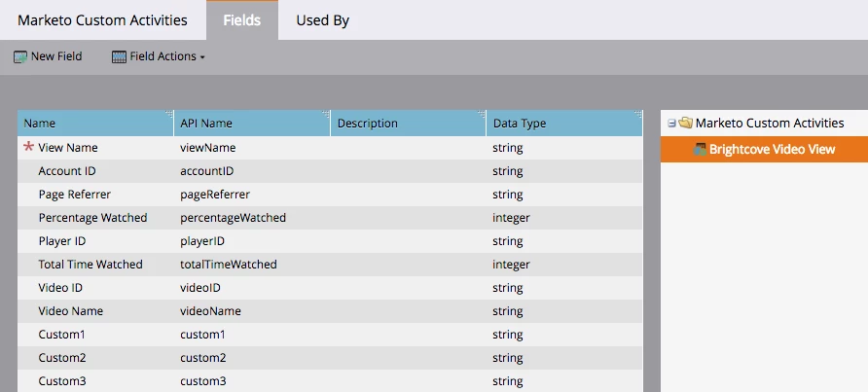Select Brightcove Video View tree item
Viewport: 868px width, 392px height.
772,149
